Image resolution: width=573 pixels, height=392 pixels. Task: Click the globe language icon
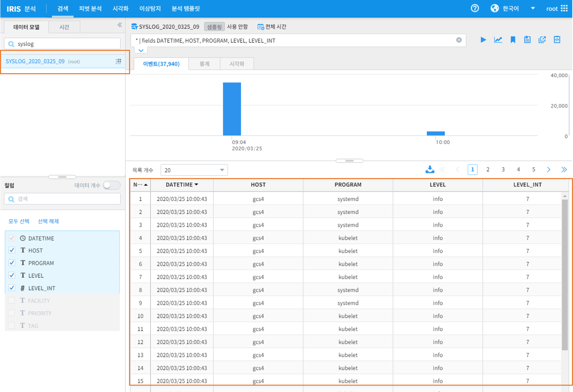[495, 8]
